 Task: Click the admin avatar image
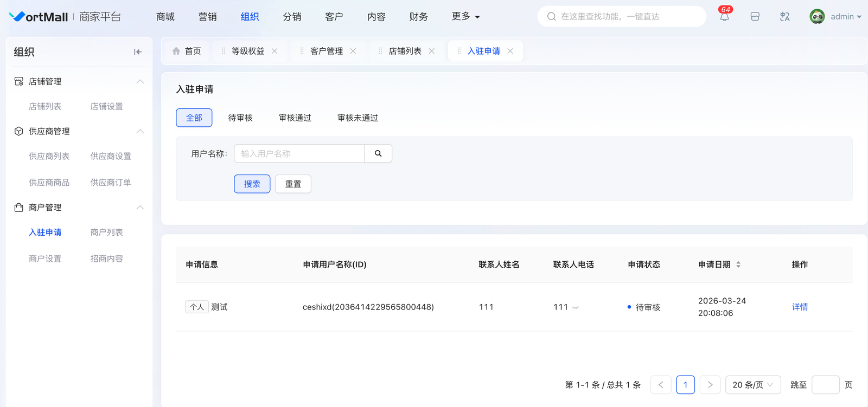tap(817, 17)
